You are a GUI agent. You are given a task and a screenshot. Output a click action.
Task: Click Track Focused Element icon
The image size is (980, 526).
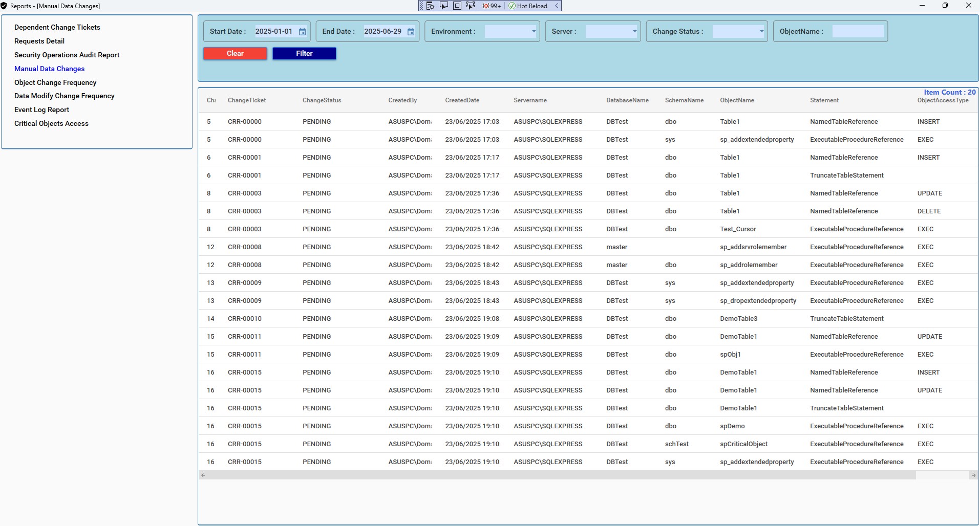tap(471, 6)
